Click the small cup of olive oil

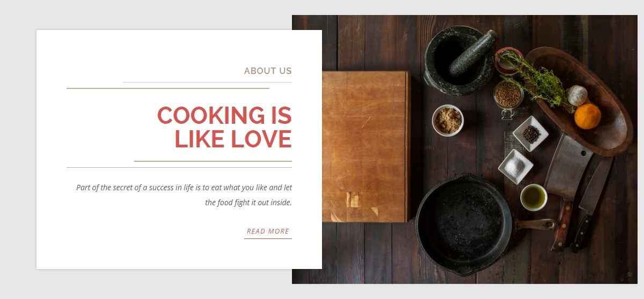pos(533,197)
